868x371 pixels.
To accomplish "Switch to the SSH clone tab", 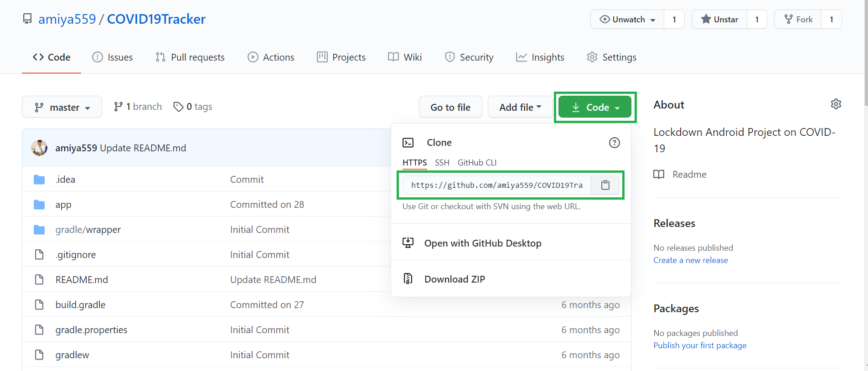I will tap(442, 163).
